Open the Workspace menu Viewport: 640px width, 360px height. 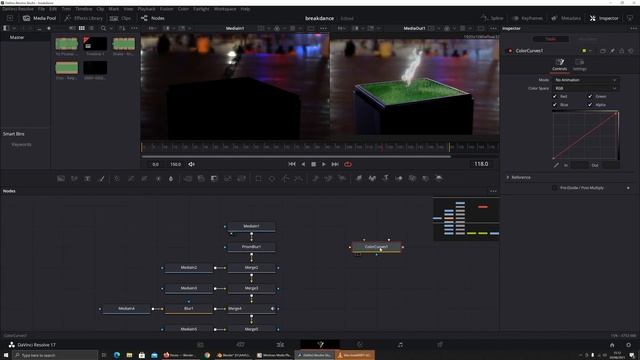click(x=225, y=9)
